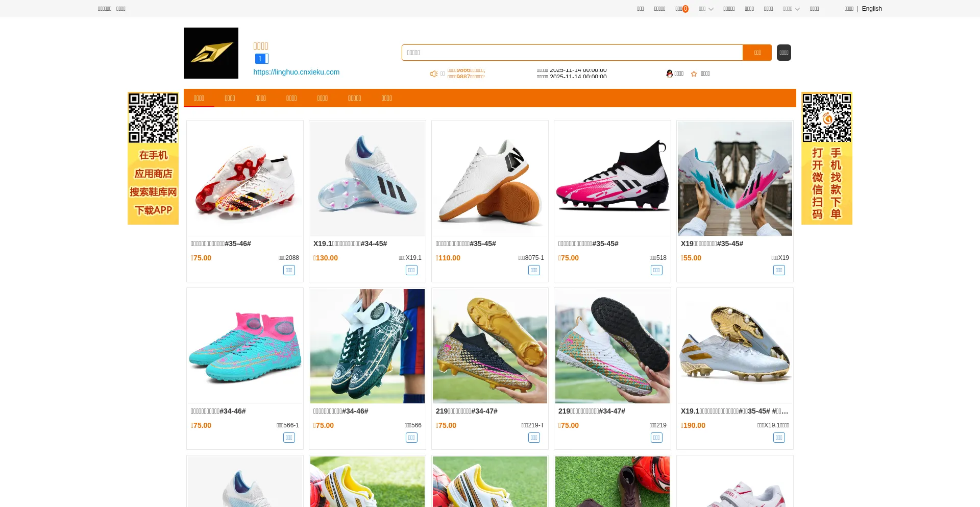Expand the top-bar dropdown right of the cart
The height and width of the screenshot is (507, 980).
[706, 9]
